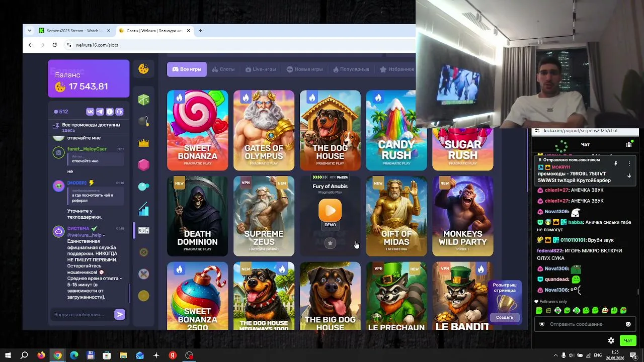The width and height of the screenshot is (644, 362).
Task: Open Windows taskbar search
Action: pos(24,355)
